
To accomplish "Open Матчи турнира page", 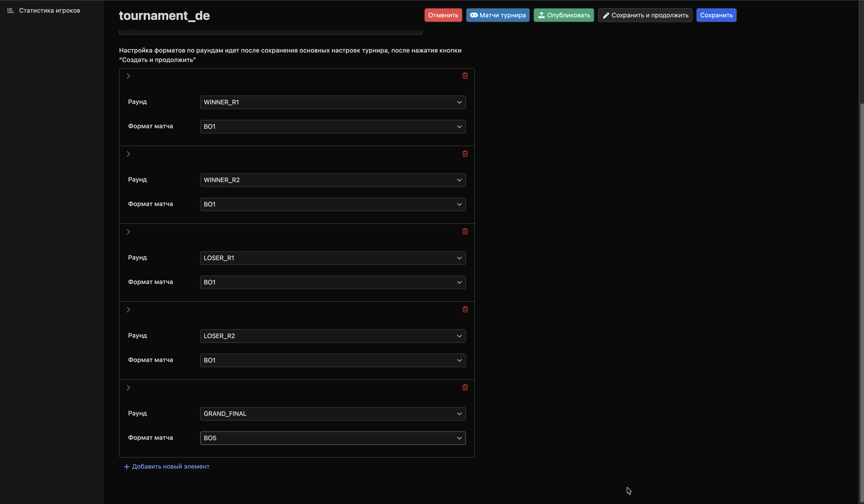I will click(x=497, y=15).
